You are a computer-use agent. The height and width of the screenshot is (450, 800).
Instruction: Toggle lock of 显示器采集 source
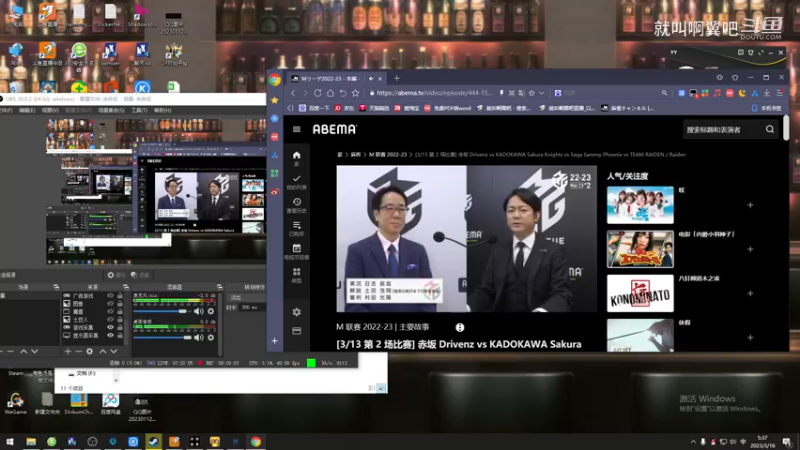point(120,335)
